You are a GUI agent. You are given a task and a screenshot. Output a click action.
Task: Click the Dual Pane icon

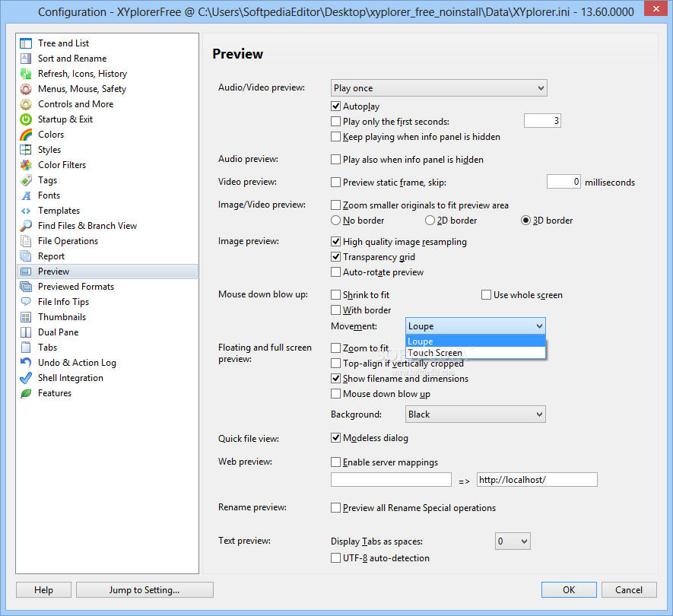click(x=26, y=332)
